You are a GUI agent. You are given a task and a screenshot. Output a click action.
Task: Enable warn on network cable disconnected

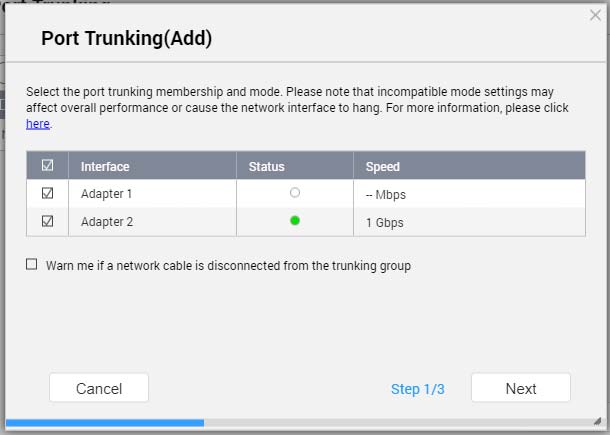click(x=32, y=265)
